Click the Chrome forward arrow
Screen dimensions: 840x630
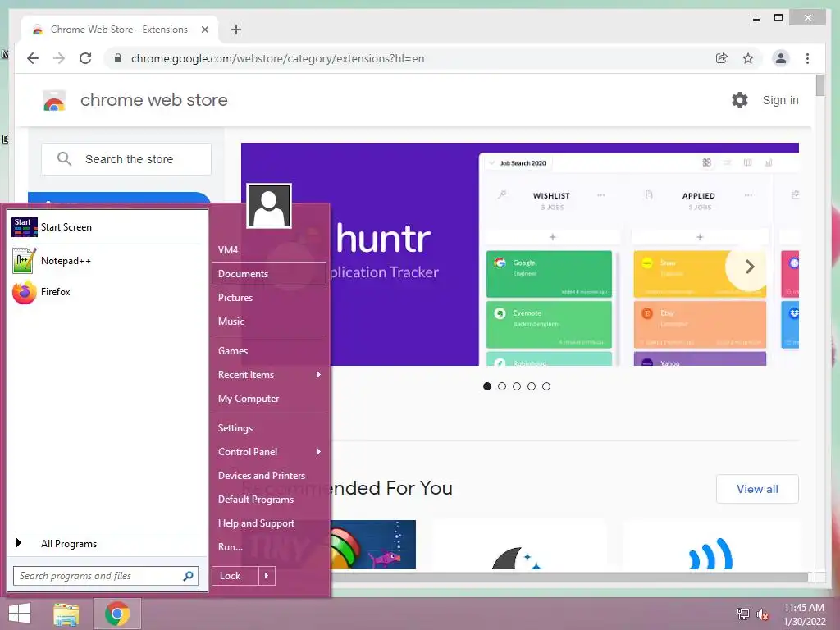59,58
